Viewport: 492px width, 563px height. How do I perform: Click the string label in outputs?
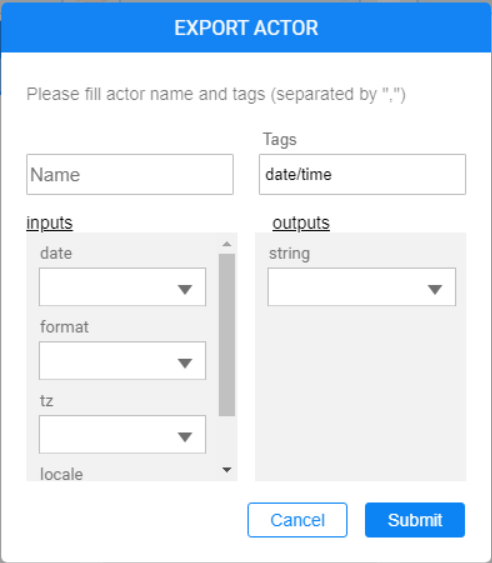[289, 253]
